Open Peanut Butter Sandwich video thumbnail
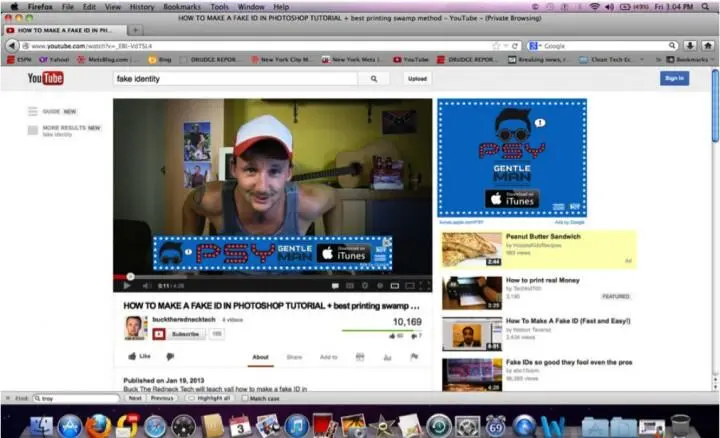Image resolution: width=720 pixels, height=438 pixels. coord(472,249)
